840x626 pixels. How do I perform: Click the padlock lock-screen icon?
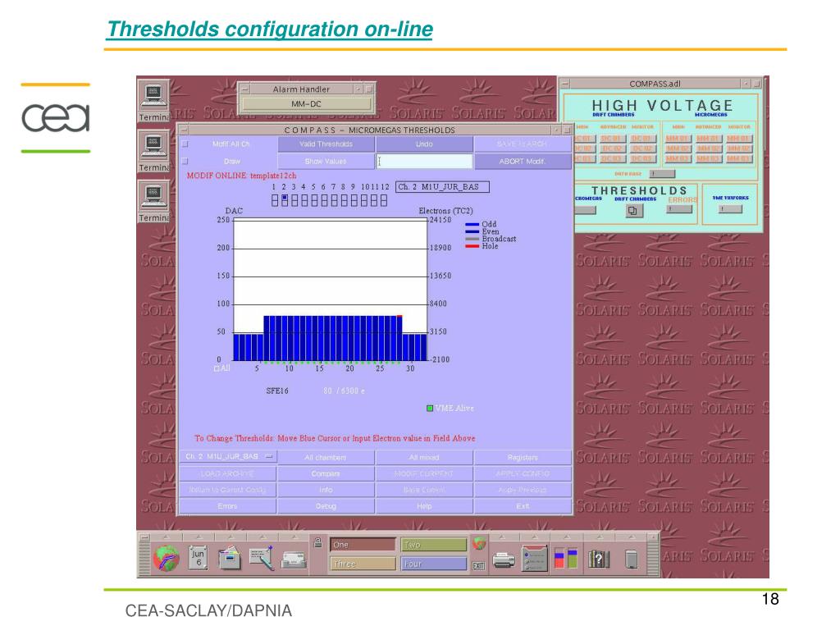pos(317,542)
